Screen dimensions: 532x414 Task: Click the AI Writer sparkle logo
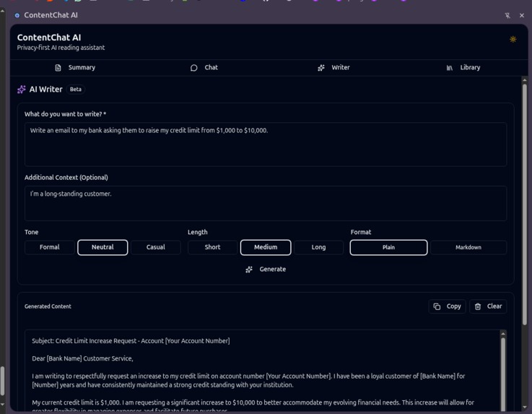22,90
